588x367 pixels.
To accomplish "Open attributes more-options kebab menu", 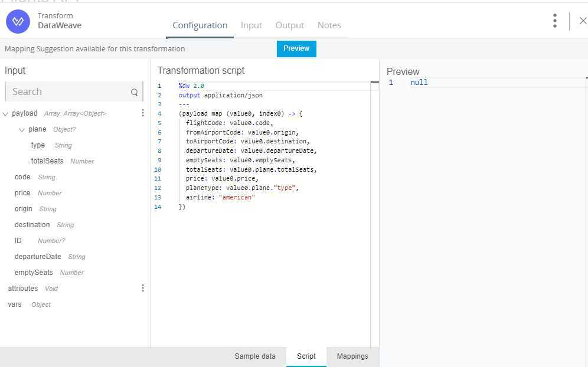I will [142, 288].
